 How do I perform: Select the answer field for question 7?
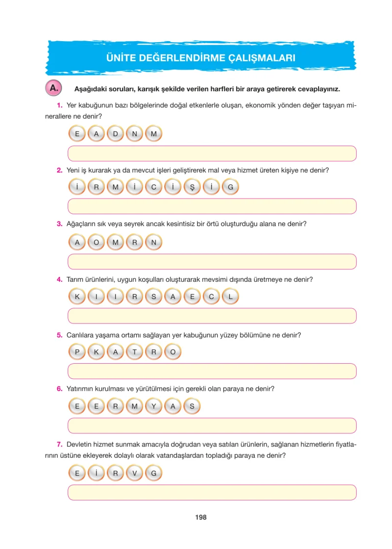(212, 492)
